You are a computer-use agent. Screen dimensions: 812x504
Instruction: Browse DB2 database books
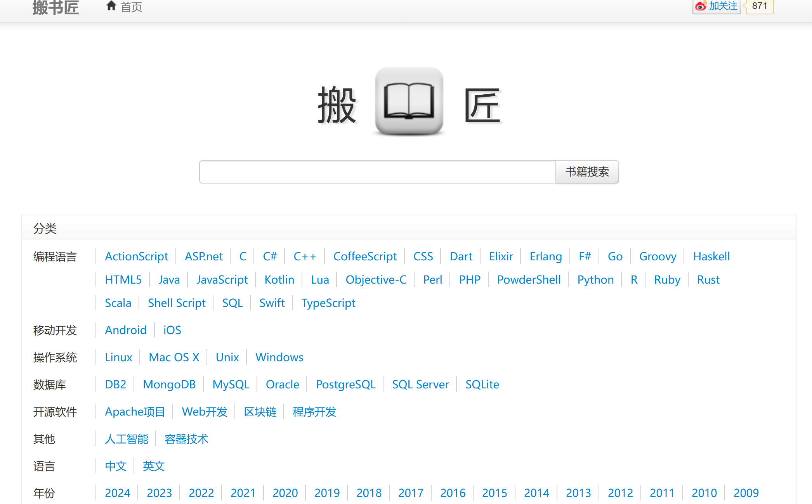click(x=115, y=384)
